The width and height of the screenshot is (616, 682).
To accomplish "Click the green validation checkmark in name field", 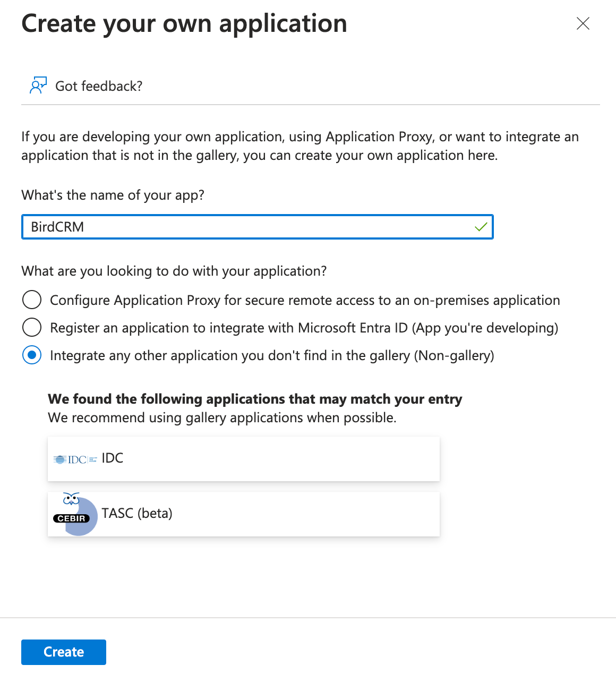I will point(481,227).
